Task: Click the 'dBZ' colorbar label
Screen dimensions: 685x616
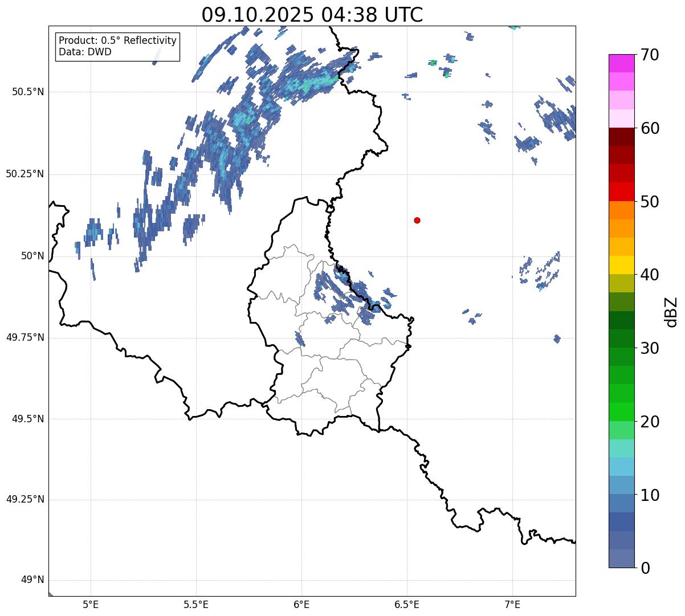Action: coord(671,312)
